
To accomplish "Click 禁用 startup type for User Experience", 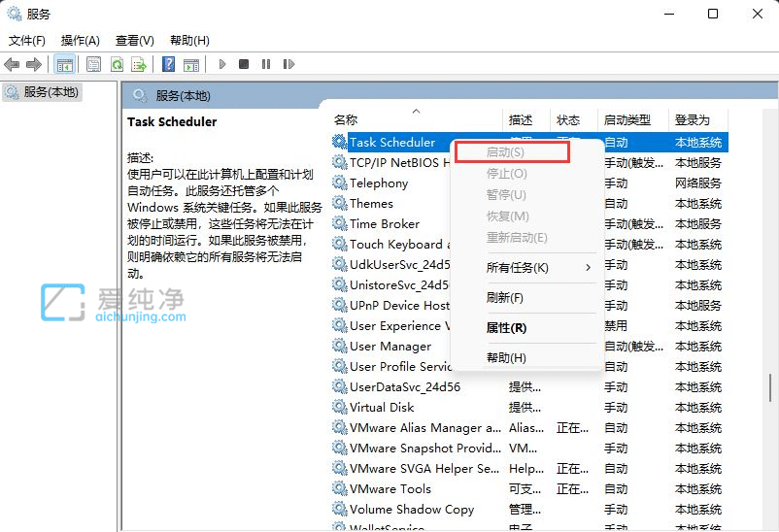I will point(616,326).
